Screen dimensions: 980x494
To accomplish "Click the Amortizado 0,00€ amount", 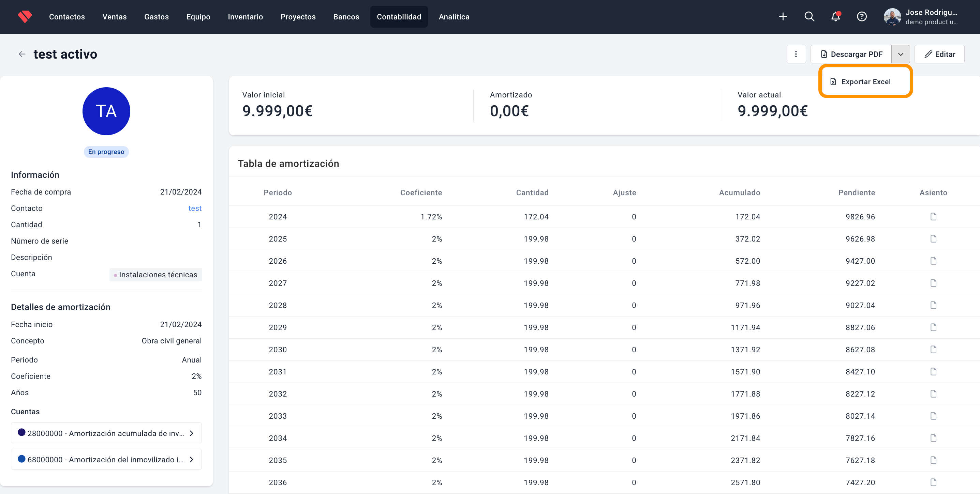I will click(509, 111).
